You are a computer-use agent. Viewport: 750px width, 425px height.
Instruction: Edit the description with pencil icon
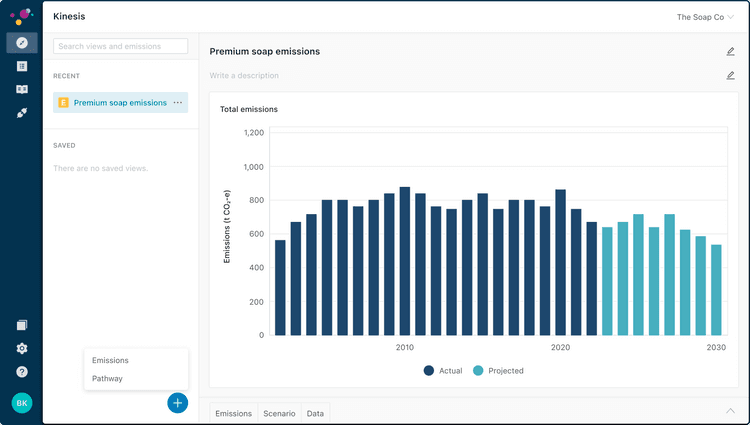point(730,75)
